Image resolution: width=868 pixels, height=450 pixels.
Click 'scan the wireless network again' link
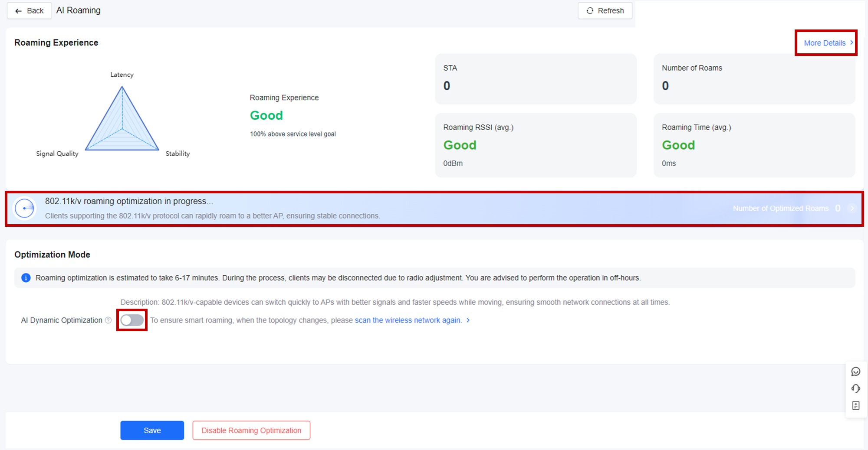click(x=408, y=320)
